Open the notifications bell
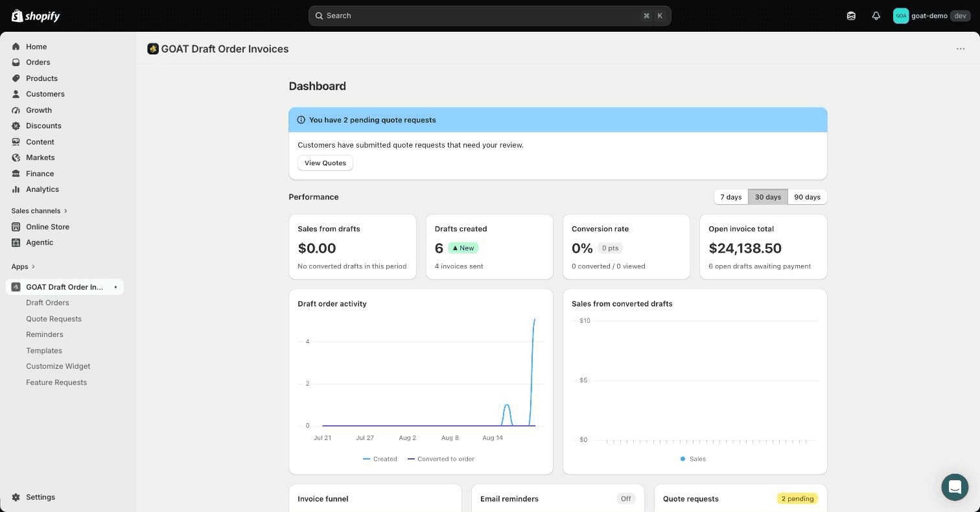The image size is (980, 512). 876,16
